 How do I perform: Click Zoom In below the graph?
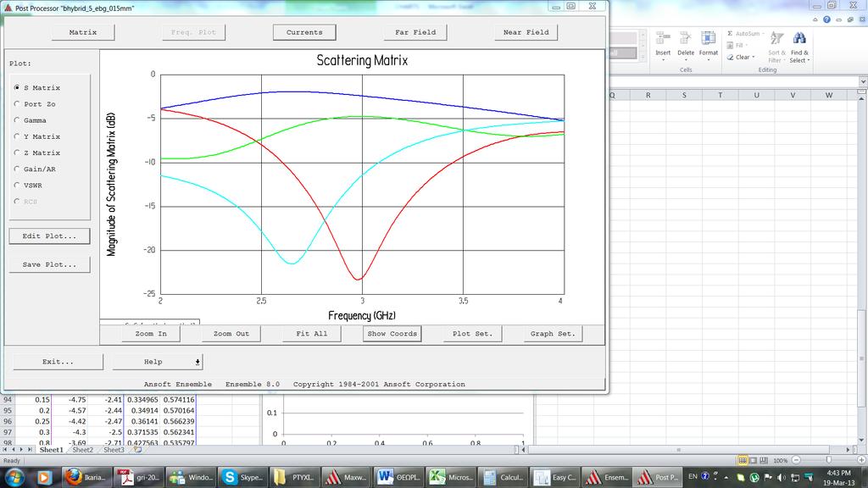(151, 334)
